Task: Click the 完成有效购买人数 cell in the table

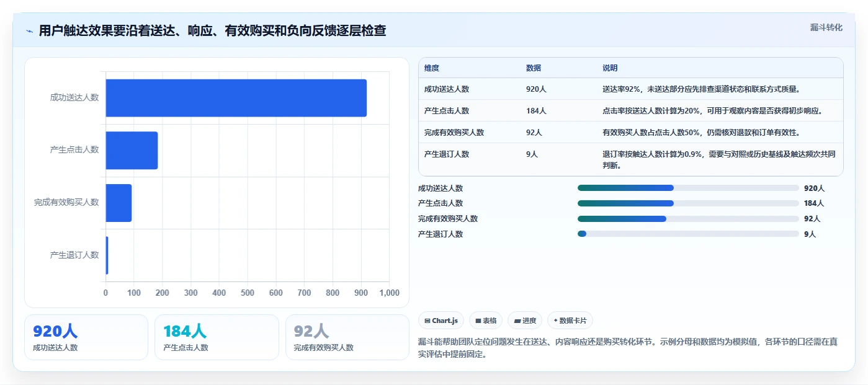Action: (x=454, y=133)
